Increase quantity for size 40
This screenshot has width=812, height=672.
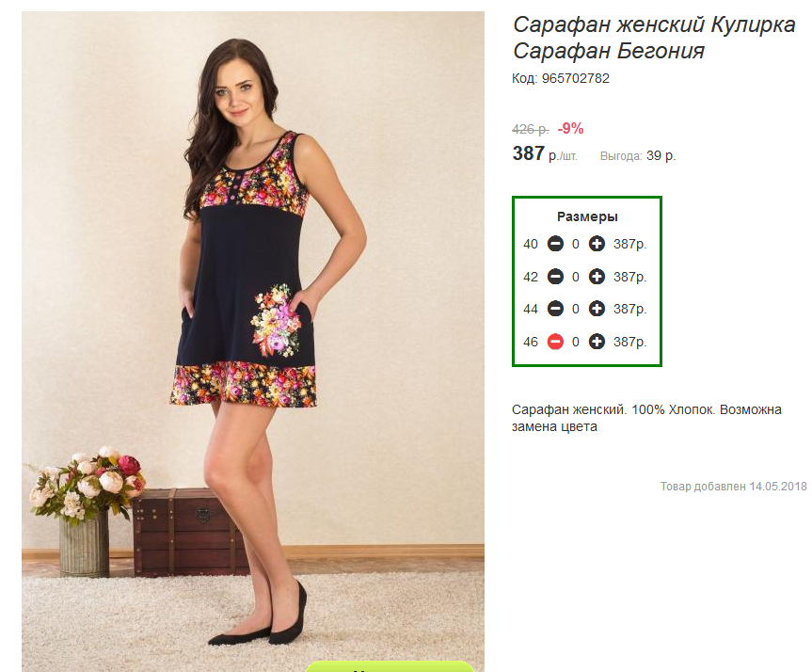coord(597,244)
